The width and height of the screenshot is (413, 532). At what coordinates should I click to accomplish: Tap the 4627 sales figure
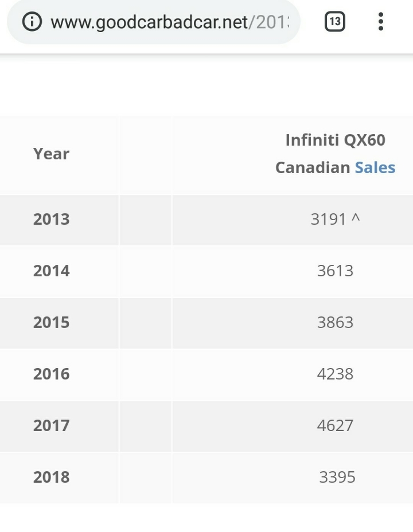(335, 425)
